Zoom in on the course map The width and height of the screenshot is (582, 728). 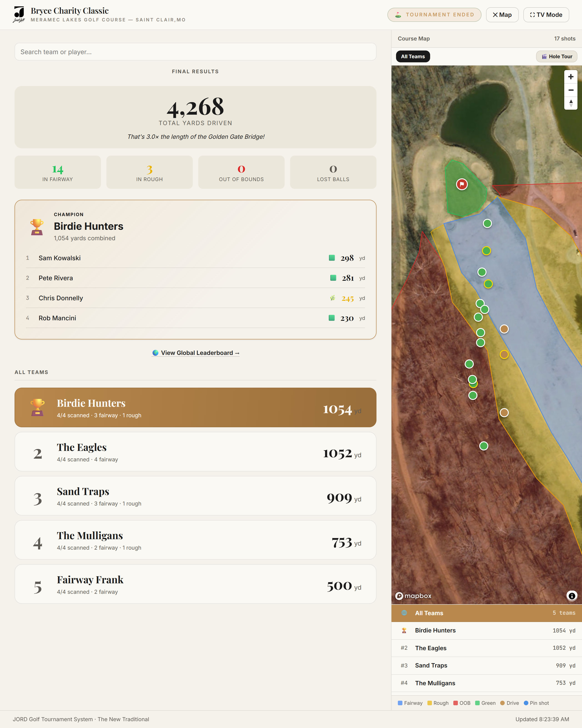(571, 77)
